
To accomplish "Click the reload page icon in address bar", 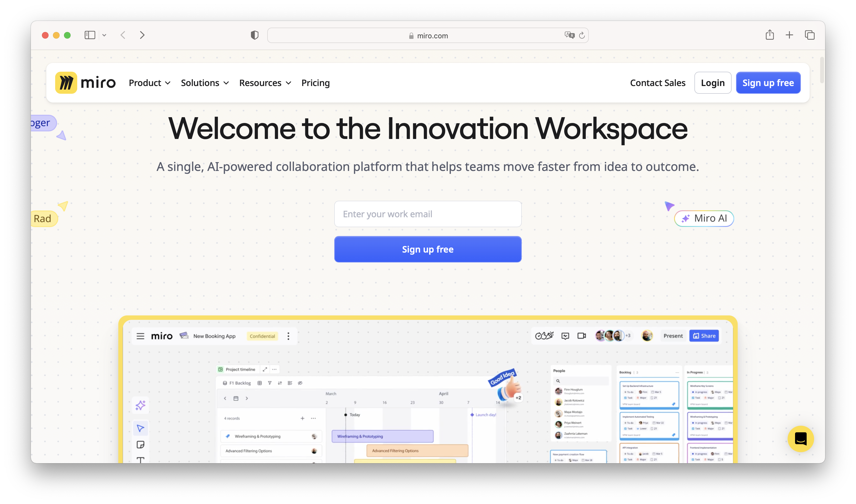I will point(582,35).
